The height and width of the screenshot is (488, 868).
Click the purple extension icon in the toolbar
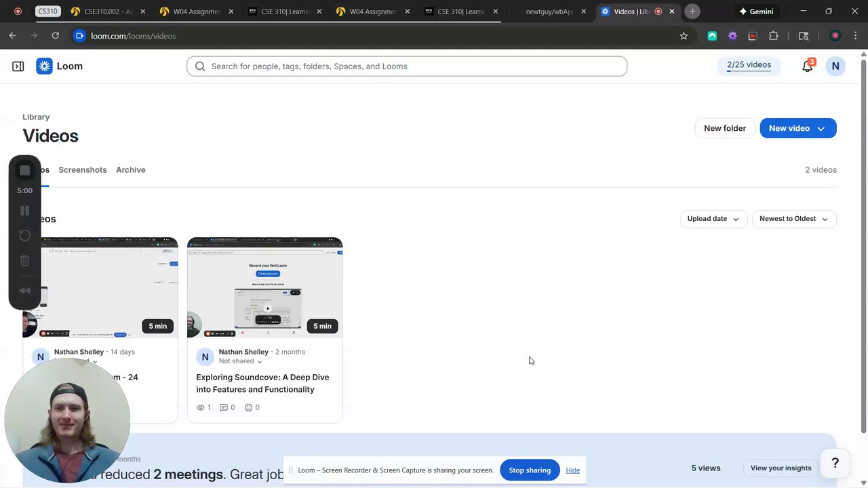[x=732, y=36]
